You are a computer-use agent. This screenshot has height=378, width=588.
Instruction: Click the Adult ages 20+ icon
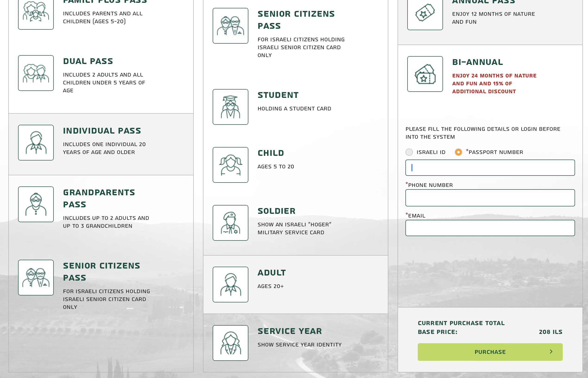tap(231, 285)
